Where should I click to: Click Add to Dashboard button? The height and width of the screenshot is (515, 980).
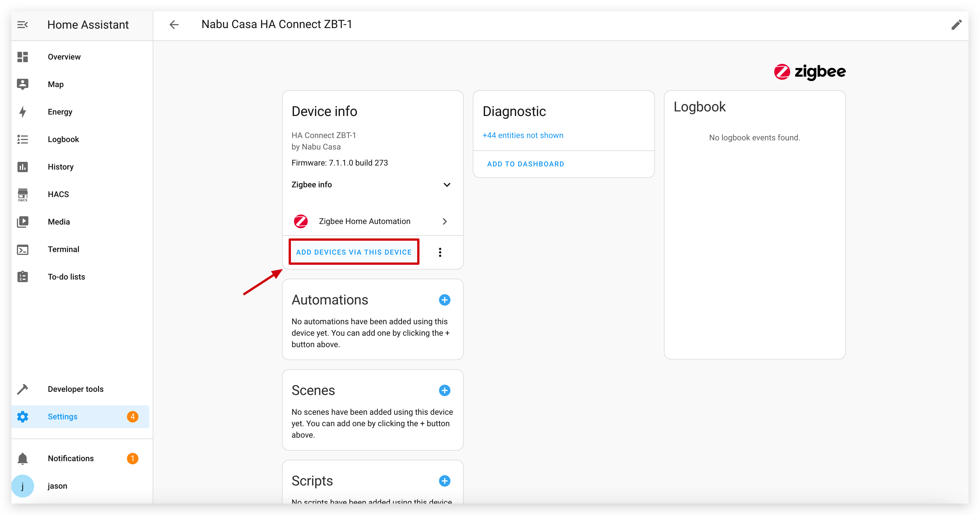click(x=525, y=164)
